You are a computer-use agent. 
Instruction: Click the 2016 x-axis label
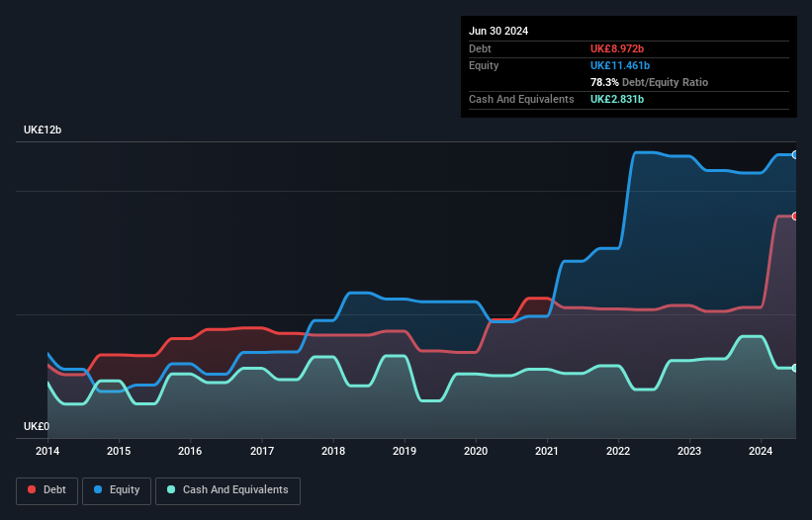(190, 451)
